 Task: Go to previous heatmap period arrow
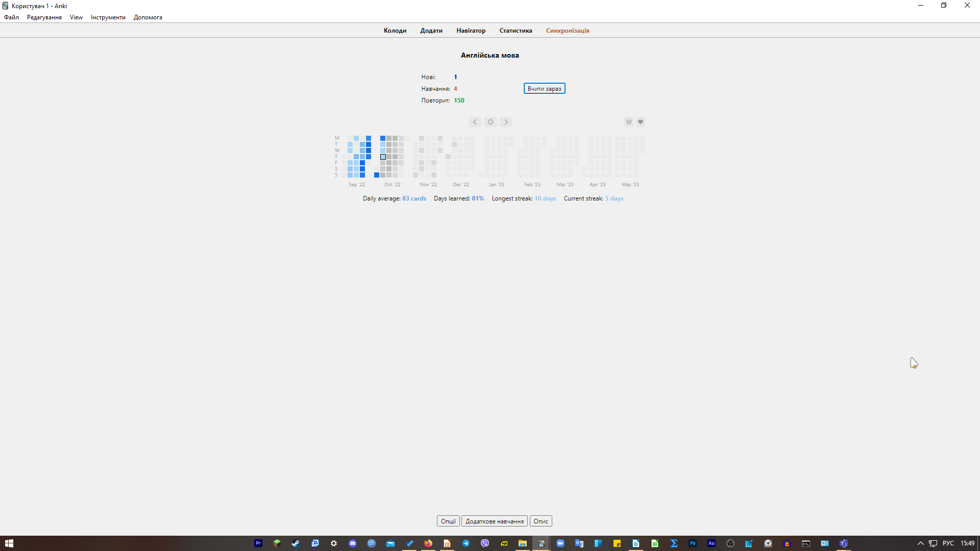click(475, 122)
